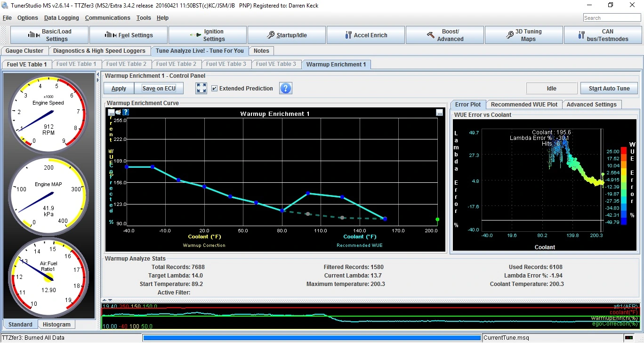The height and width of the screenshot is (343, 644).
Task: Click the "Filtered Records: 1580" stat
Action: pos(354,267)
